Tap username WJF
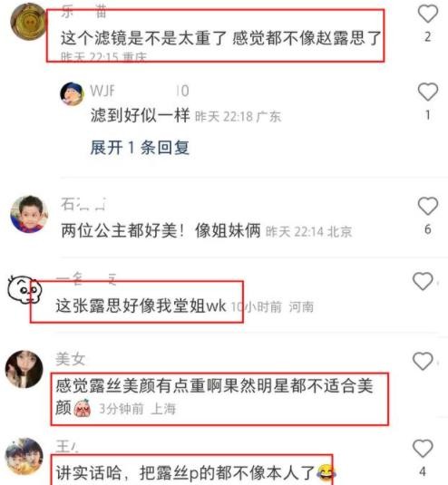The width and height of the screenshot is (448, 485). [102, 91]
